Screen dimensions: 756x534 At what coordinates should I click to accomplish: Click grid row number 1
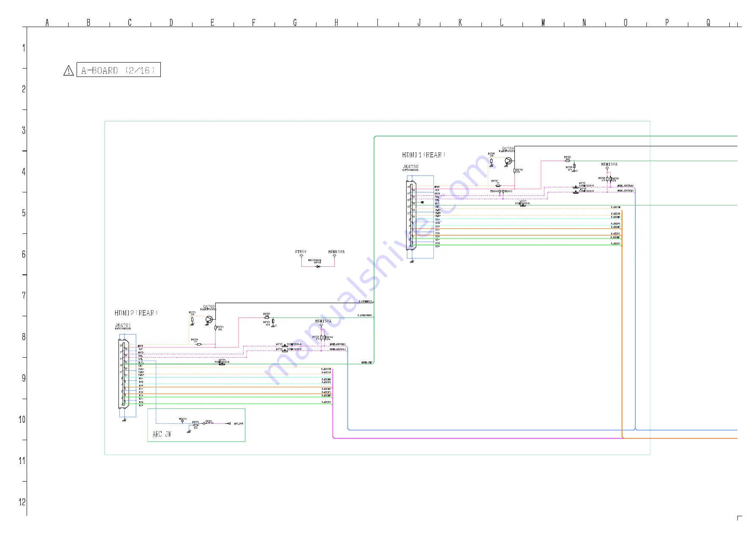pyautogui.click(x=24, y=48)
